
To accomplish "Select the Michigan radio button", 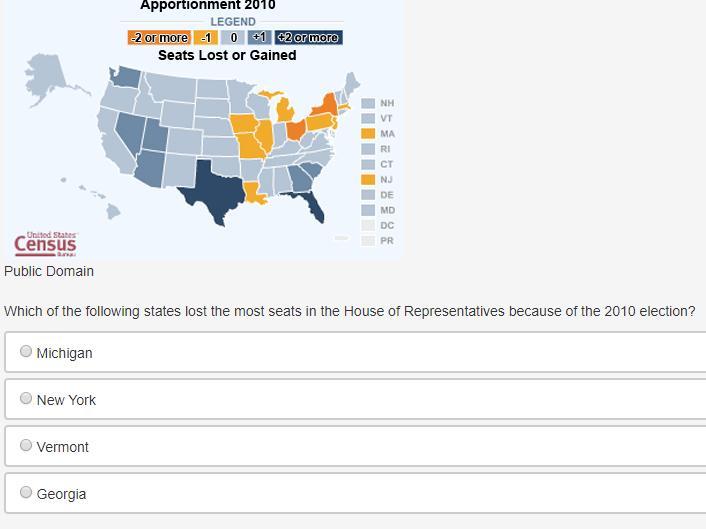I will (26, 351).
